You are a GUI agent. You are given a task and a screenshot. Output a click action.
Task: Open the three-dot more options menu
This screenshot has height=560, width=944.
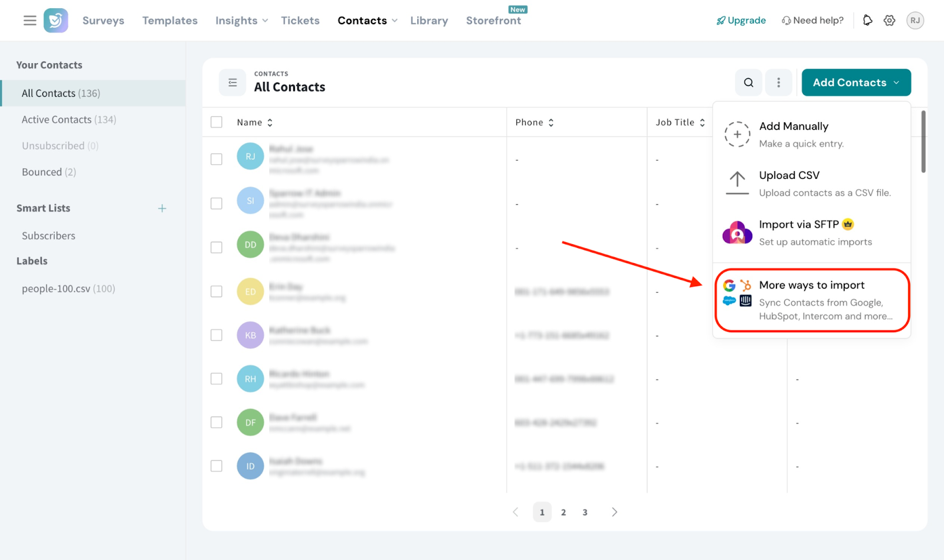pyautogui.click(x=778, y=83)
